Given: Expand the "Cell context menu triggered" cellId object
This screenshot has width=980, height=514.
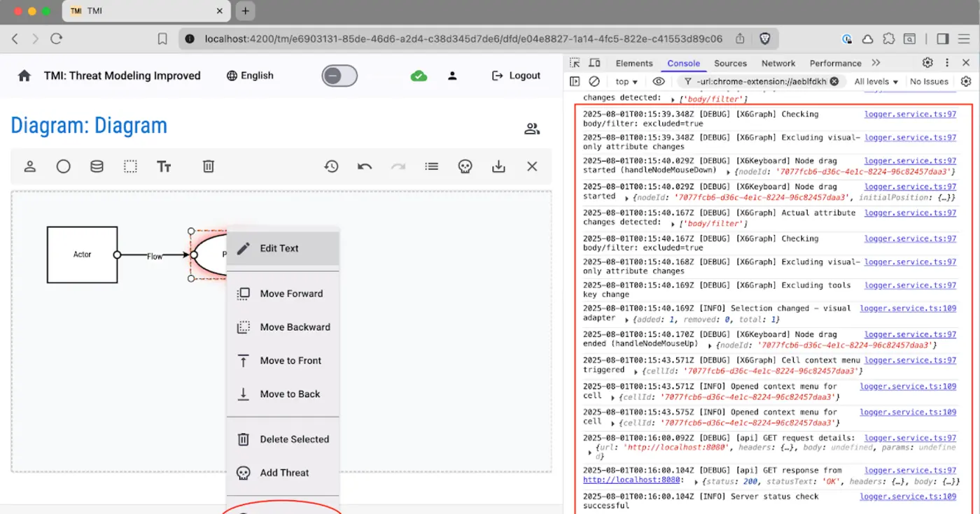Looking at the screenshot, I should [635, 371].
